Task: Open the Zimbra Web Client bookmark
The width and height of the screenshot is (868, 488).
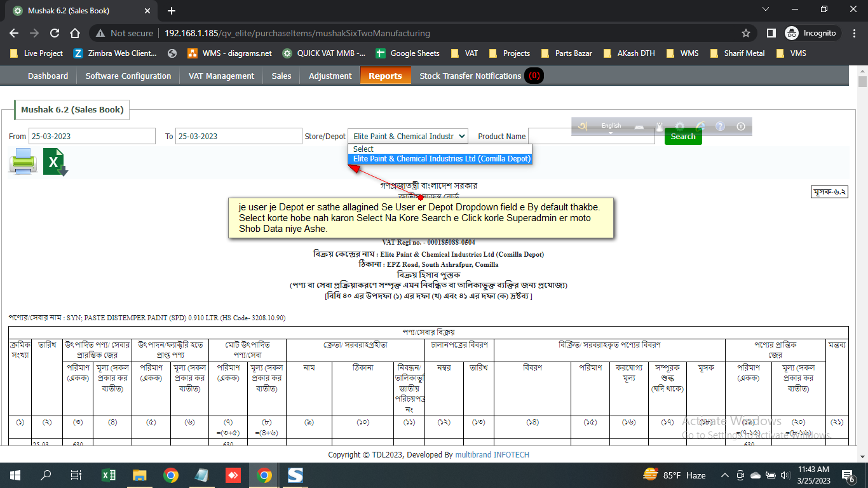Action: [x=115, y=53]
